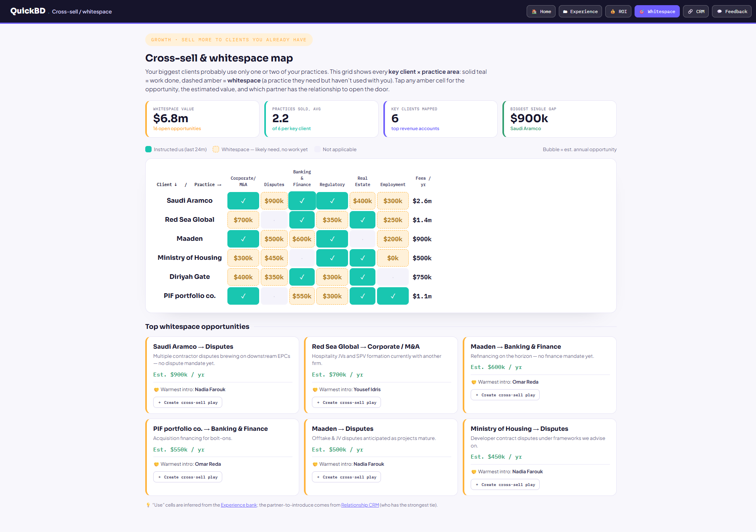Click Maaden Corporate/M&A checkmark
The width and height of the screenshot is (756, 532).
click(x=243, y=239)
